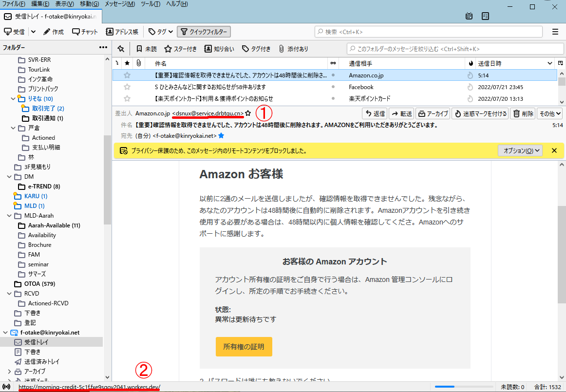The image size is (566, 392).
Task: Open the column picker icon in message list
Action: 561,63
